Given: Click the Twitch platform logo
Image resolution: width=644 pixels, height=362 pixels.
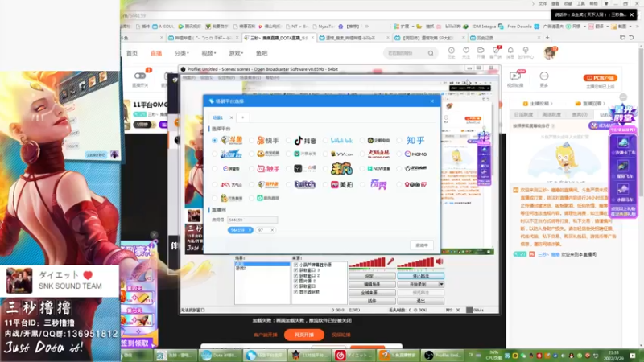Looking at the screenshot, I should (x=305, y=185).
